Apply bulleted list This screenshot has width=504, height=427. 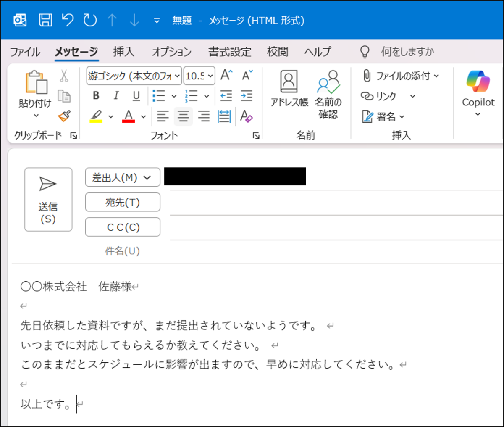click(159, 96)
